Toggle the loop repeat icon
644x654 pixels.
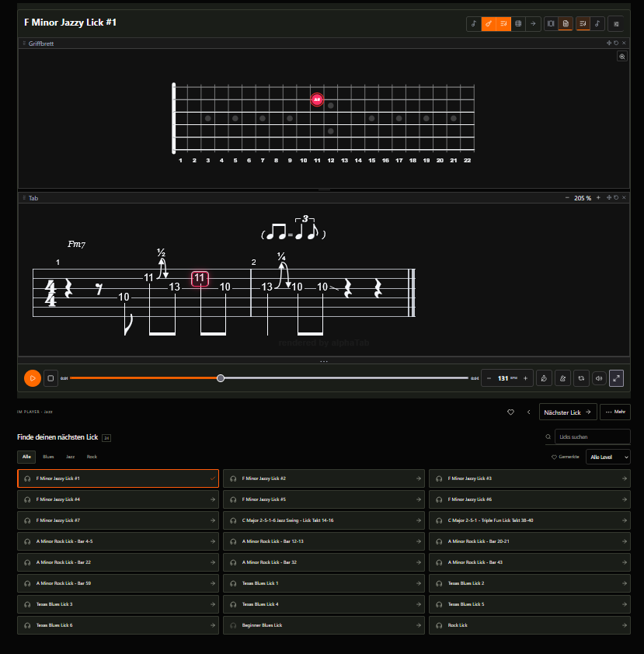point(581,378)
